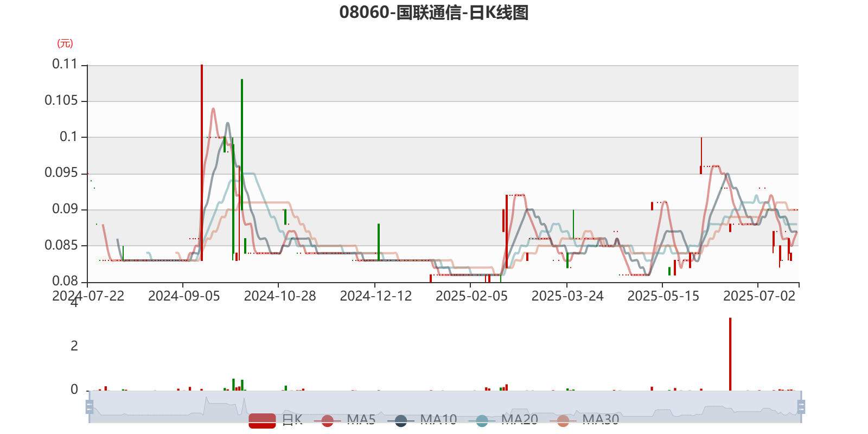868x434 pixels.
Task: Click the 0.08 price axis label
Action: point(65,281)
